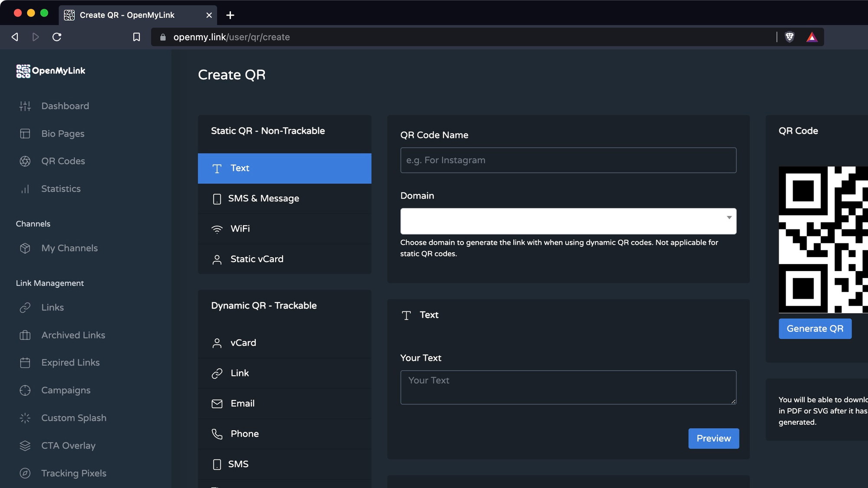Click the CTA Overlay layers icon
This screenshot has width=868, height=488.
[x=25, y=446]
